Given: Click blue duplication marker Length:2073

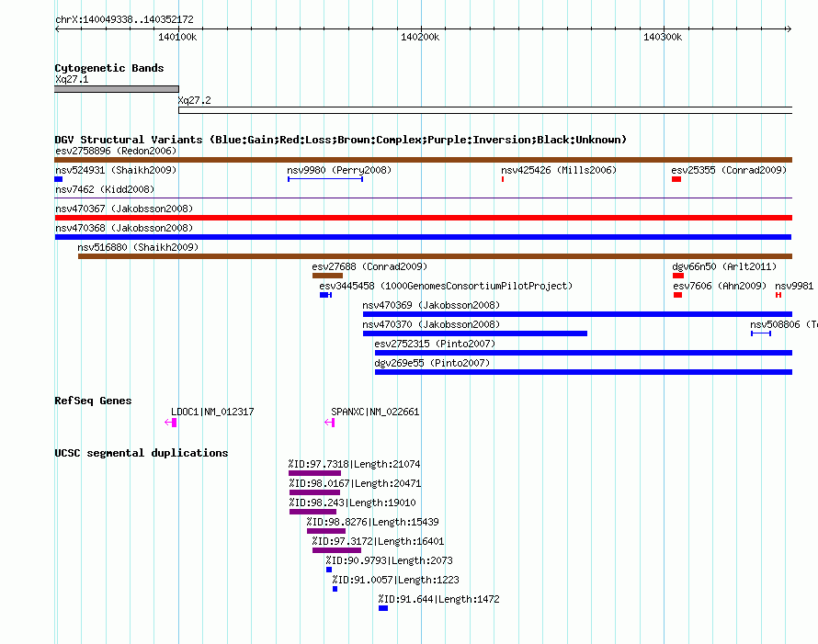Looking at the screenshot, I should (329, 570).
